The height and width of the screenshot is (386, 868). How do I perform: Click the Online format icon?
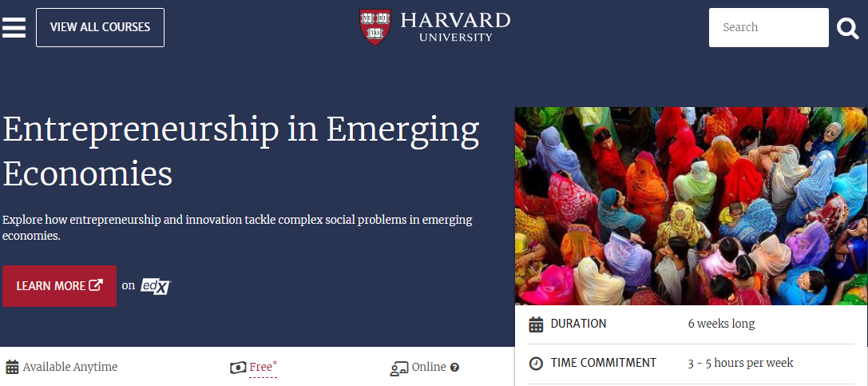pos(399,368)
